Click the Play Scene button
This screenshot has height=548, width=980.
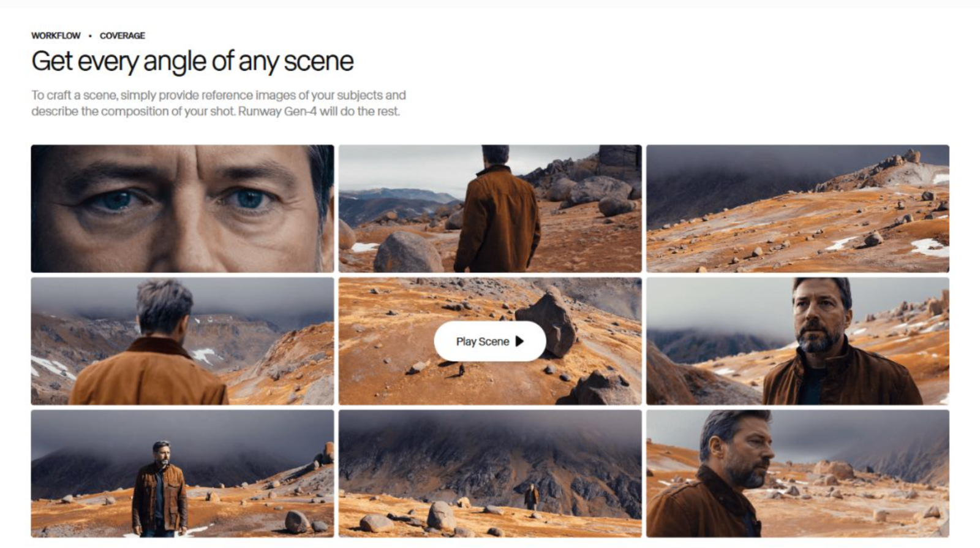click(490, 341)
